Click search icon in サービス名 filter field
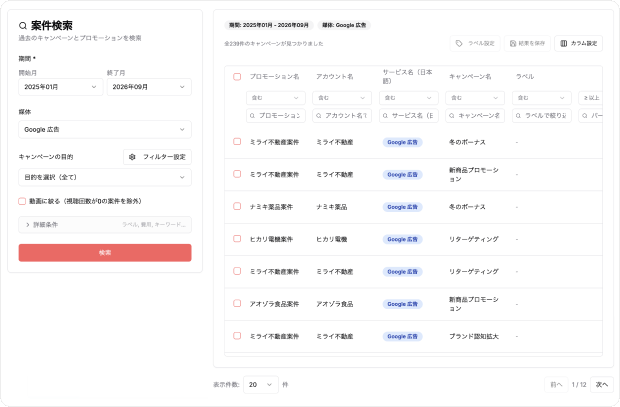The image size is (620, 407). (x=385, y=116)
